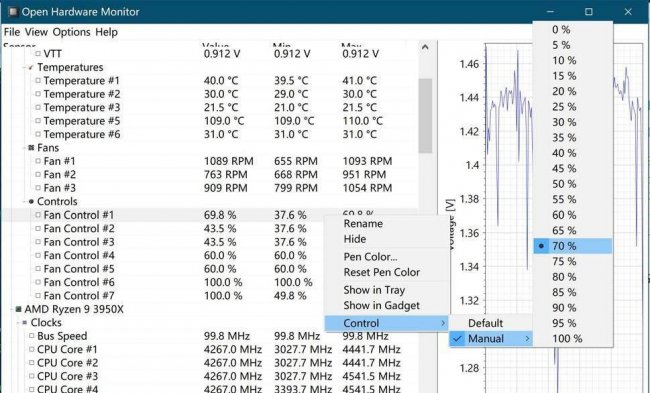The width and height of the screenshot is (650, 393).
Task: Set manual fan speed to 75 %
Action: [573, 262]
